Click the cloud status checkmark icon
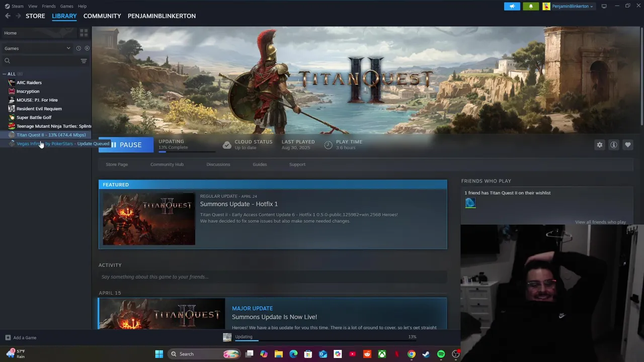 coord(227,145)
